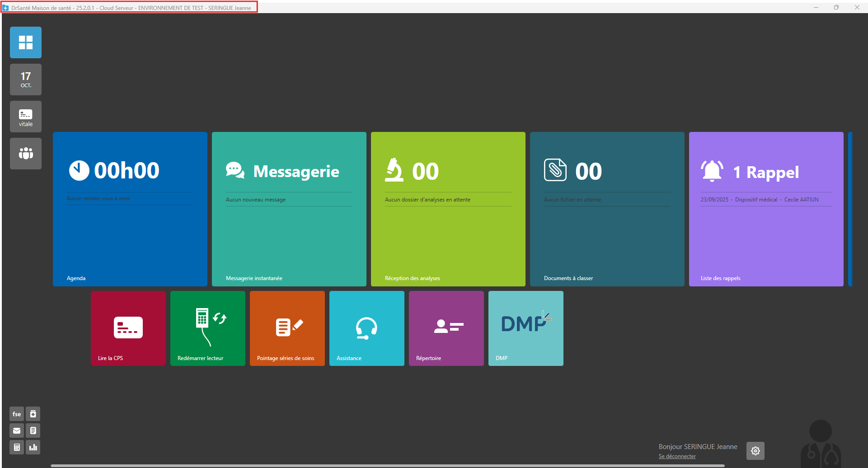Open the dashboard home grid icon
The width and height of the screenshot is (868, 468).
(x=26, y=42)
